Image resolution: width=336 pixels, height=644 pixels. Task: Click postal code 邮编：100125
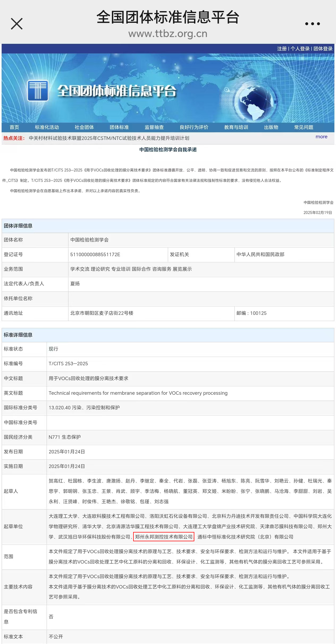[x=251, y=313]
